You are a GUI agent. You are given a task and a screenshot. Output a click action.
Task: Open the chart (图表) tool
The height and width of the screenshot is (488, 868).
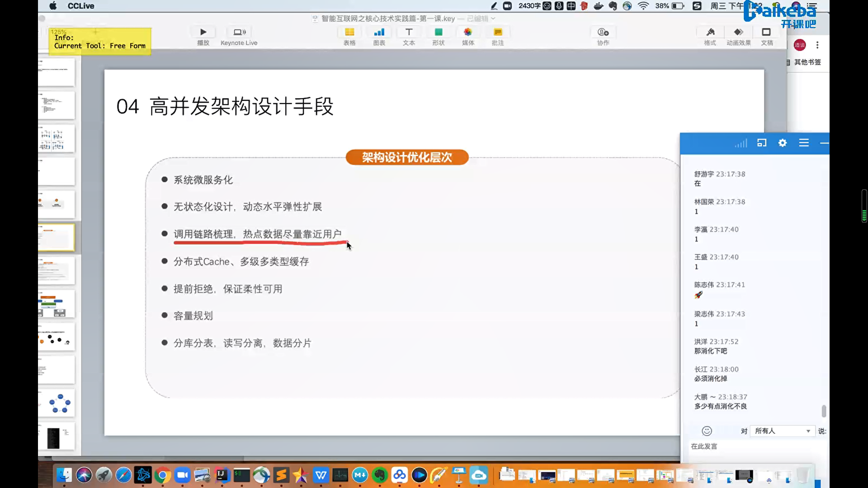(x=379, y=32)
